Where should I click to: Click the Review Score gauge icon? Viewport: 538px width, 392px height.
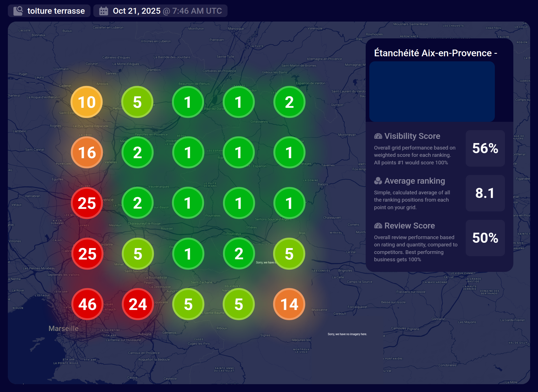coord(378,226)
